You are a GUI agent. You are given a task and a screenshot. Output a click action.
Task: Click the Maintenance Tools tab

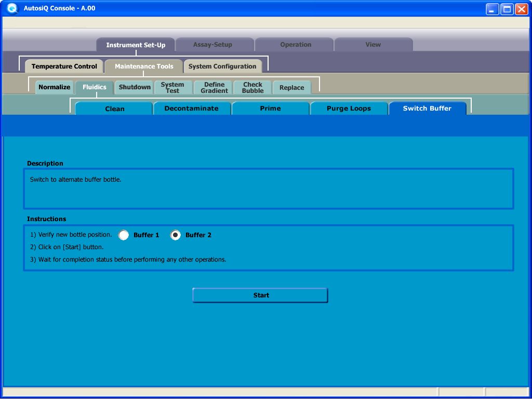(144, 66)
